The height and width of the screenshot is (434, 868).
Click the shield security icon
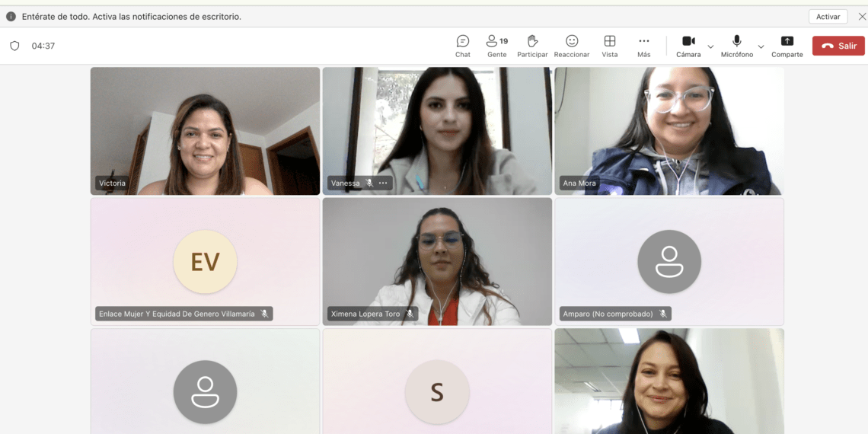coord(15,46)
